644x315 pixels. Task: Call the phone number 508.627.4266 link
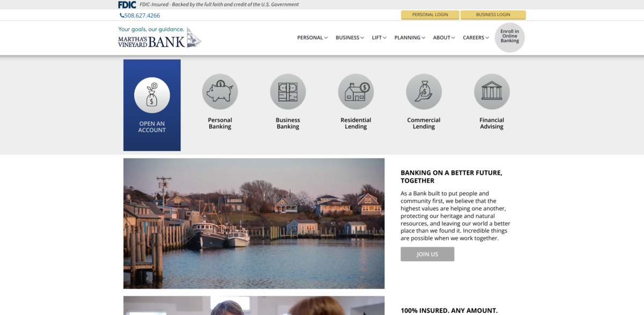click(140, 16)
